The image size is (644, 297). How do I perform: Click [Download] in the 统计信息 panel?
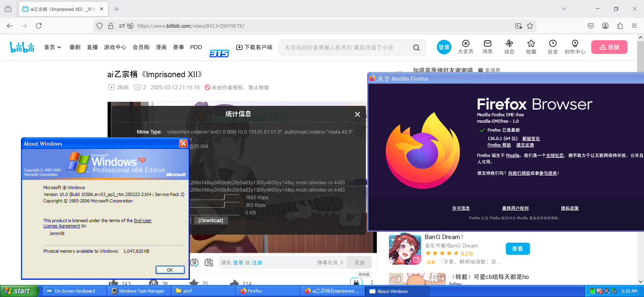tap(211, 221)
